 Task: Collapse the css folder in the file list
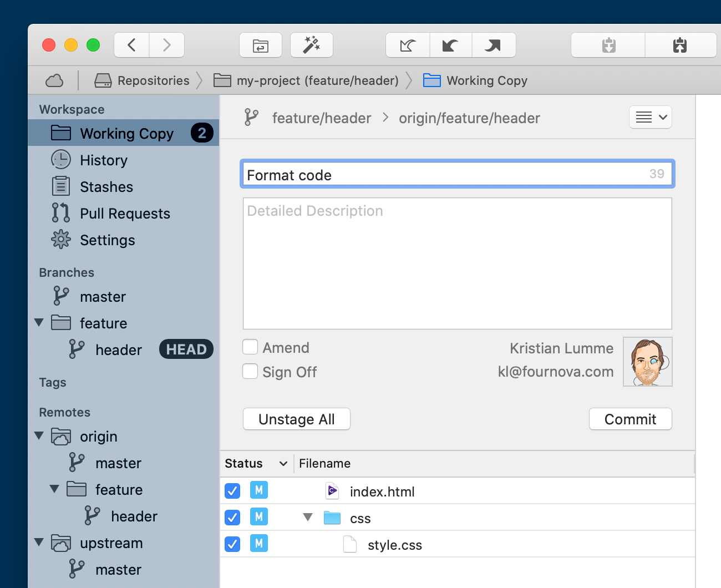click(x=308, y=516)
